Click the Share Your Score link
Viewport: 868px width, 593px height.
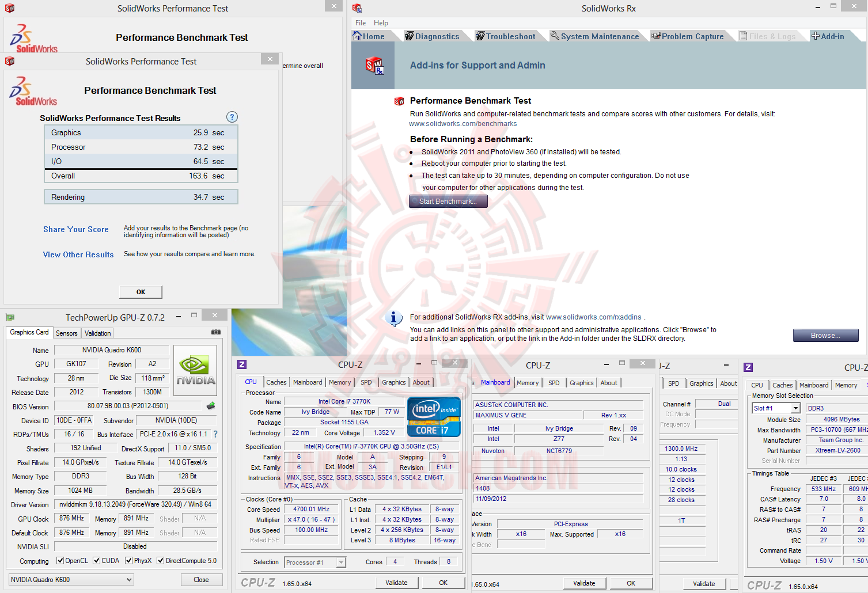[76, 229]
